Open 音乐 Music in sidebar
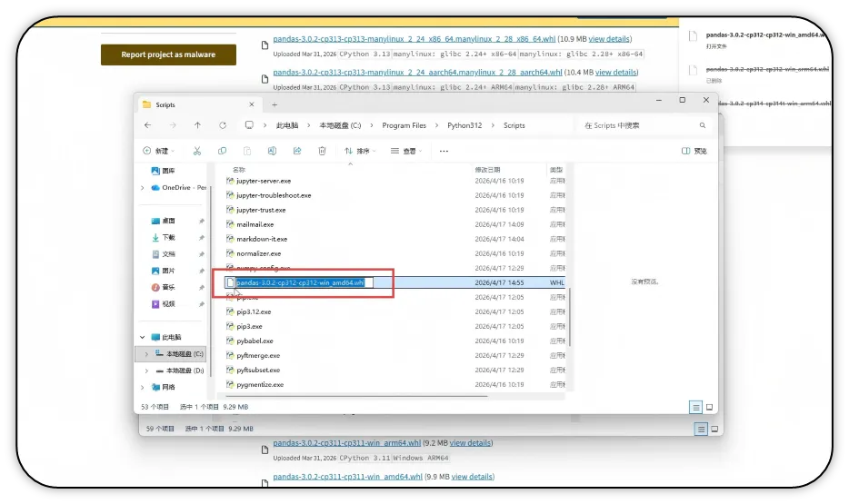The image size is (849, 504). [163, 287]
